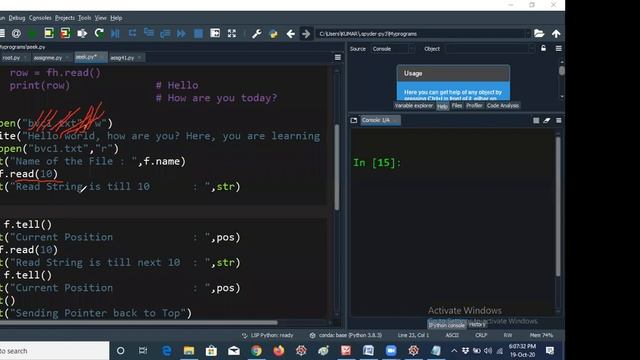Viewport: 640px width, 360px height.
Task: Click the editor horizontal scrollbar
Action: tap(139, 322)
